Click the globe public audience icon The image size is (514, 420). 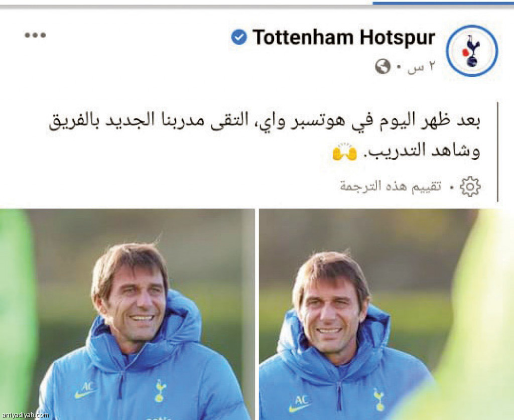pyautogui.click(x=382, y=67)
